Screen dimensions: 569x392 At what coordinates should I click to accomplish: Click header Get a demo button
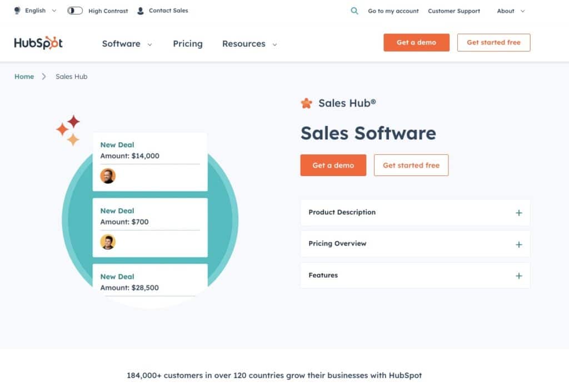coord(416,42)
